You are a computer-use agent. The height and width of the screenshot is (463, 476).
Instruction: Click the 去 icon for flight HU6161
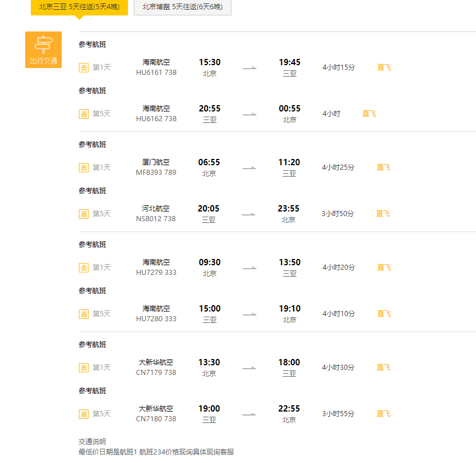point(83,67)
